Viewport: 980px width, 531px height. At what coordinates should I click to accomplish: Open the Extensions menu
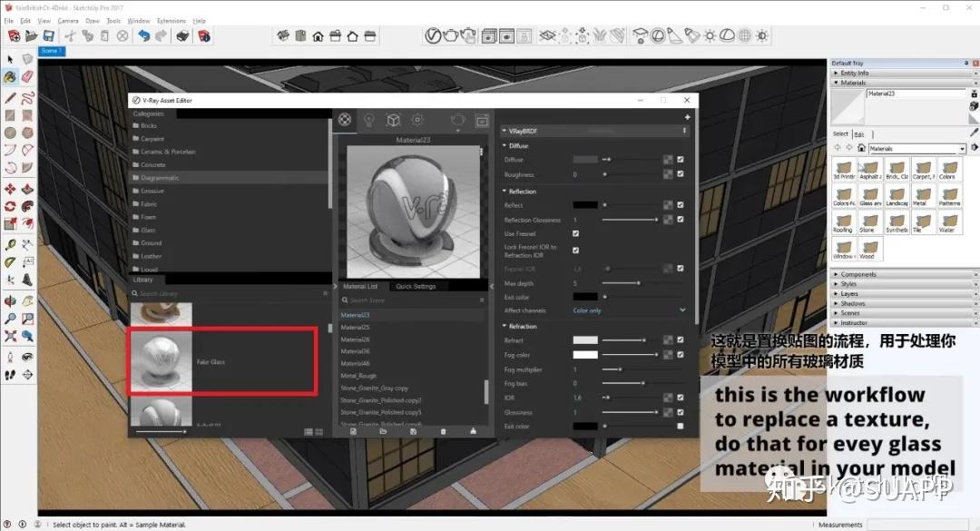coord(171,21)
